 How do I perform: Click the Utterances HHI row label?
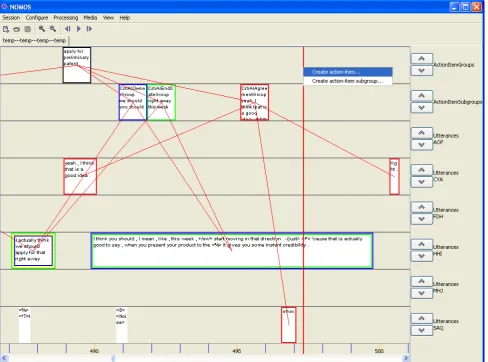tap(446, 250)
